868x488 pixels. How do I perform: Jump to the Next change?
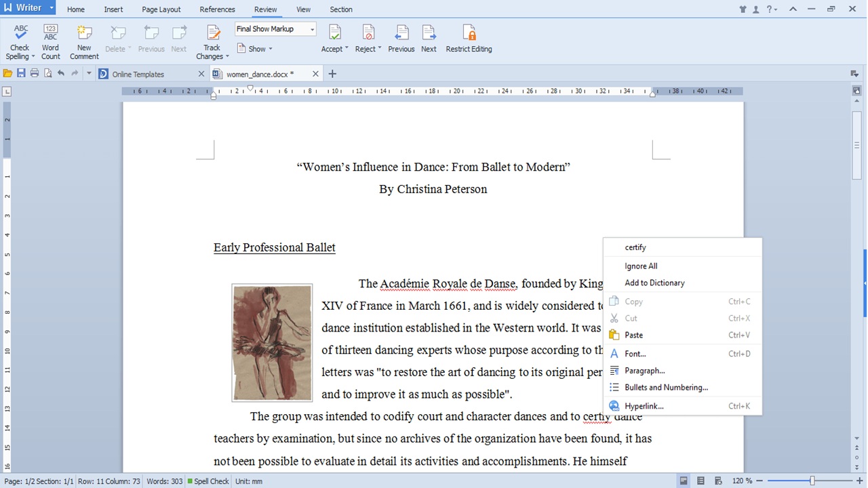(x=429, y=37)
